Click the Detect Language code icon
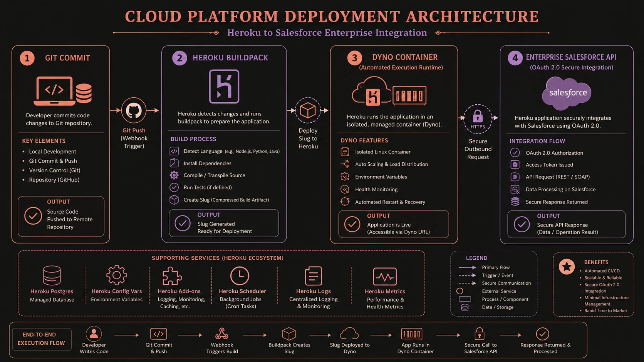 (174, 151)
